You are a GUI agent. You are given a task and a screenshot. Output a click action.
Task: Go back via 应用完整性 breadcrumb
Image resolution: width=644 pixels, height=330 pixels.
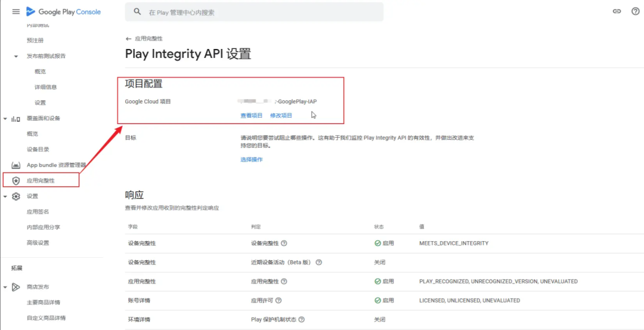point(148,39)
